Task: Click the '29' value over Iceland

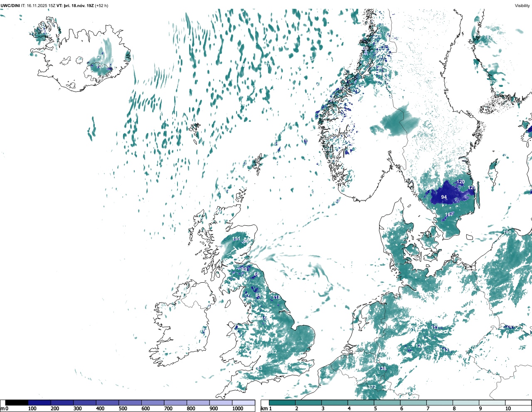Action: 100,57
